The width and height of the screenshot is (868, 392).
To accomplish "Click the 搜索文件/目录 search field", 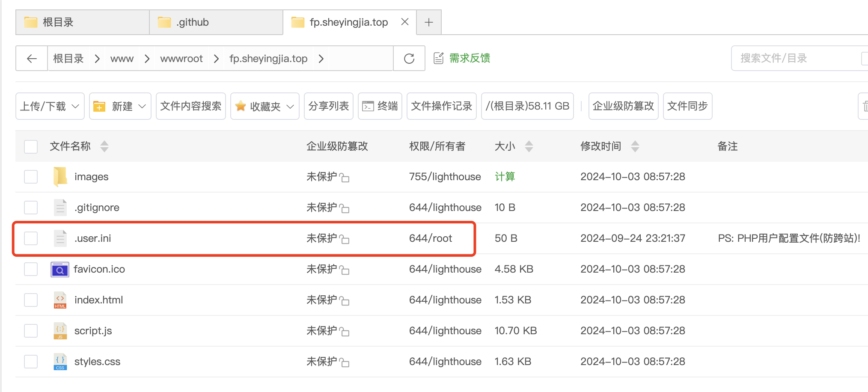I will [796, 58].
